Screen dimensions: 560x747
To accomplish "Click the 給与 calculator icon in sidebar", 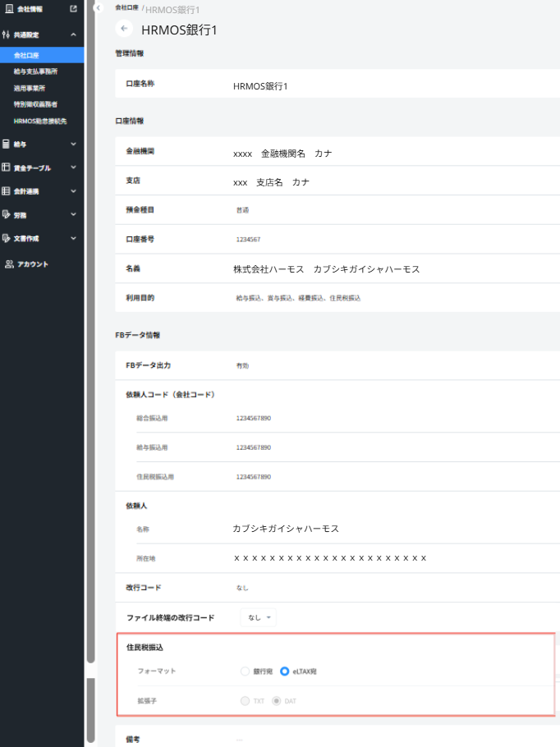I will (x=7, y=144).
